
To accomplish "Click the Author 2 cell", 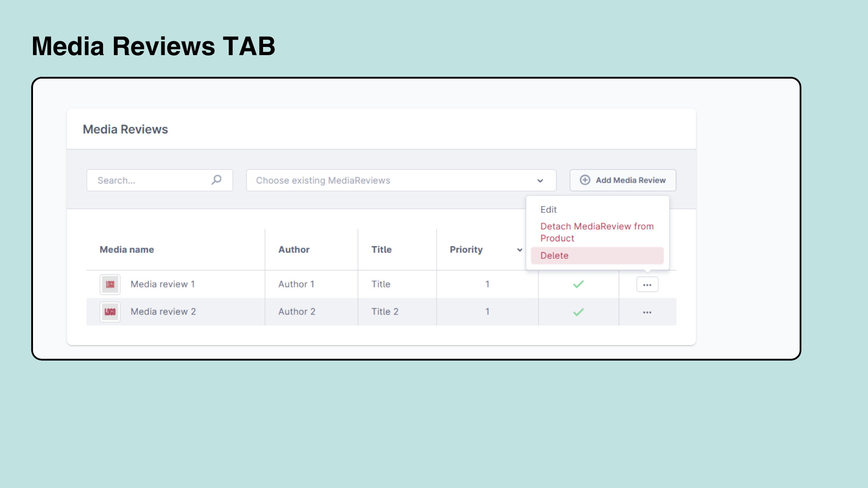I will (297, 312).
